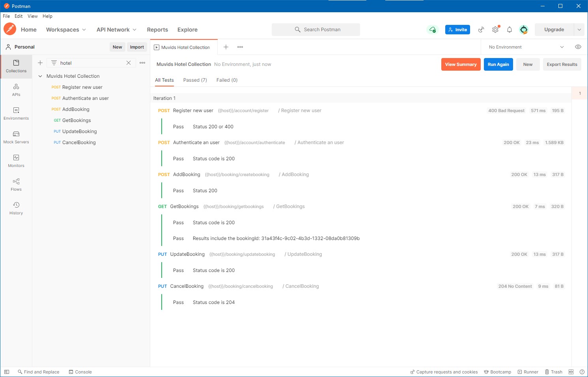
Task: Open the Collections sidebar panel
Action: pyautogui.click(x=16, y=66)
